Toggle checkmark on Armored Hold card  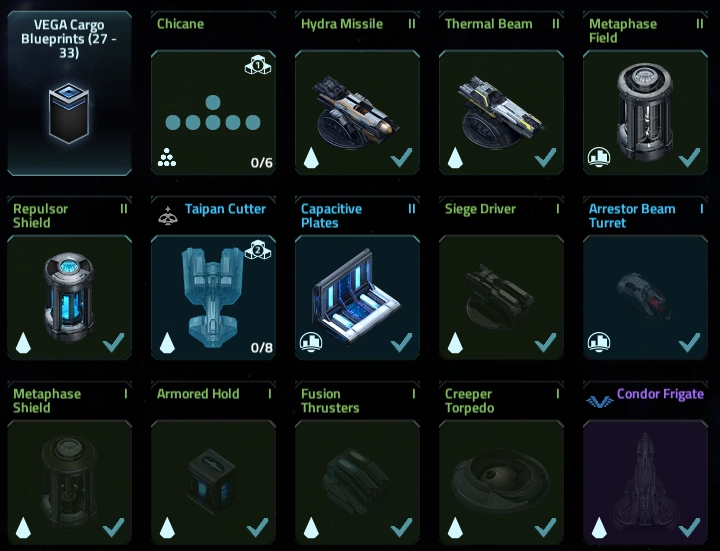point(258,528)
